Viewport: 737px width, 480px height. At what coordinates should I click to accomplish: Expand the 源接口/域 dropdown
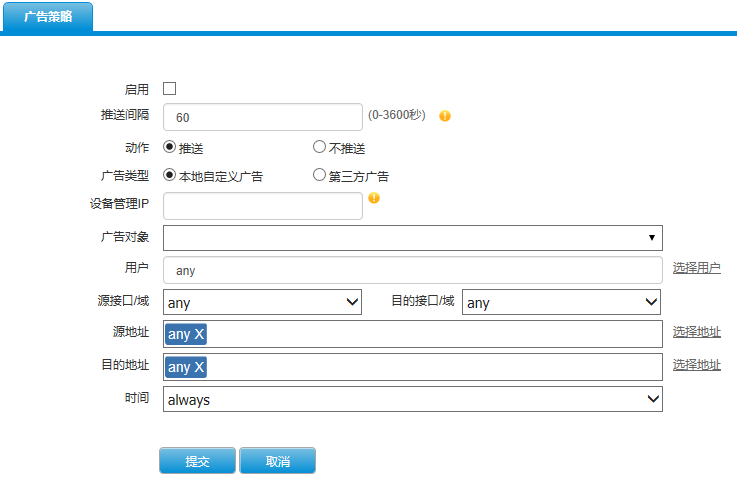pos(262,302)
